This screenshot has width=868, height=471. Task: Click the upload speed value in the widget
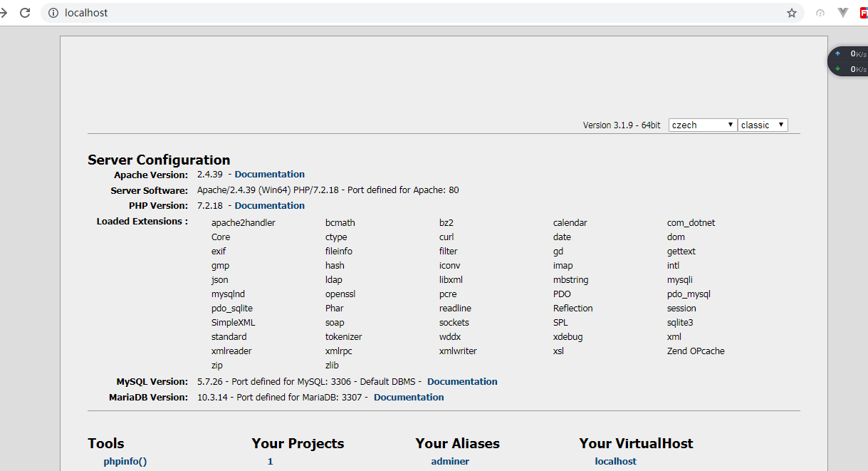859,53
